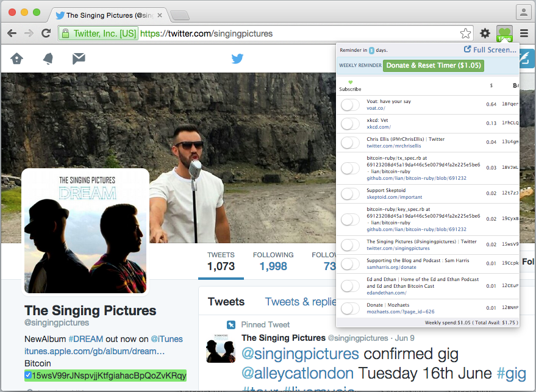Screen dimensions: 536x392
Task: Switch to Tweets timeline tab
Action: (x=226, y=302)
